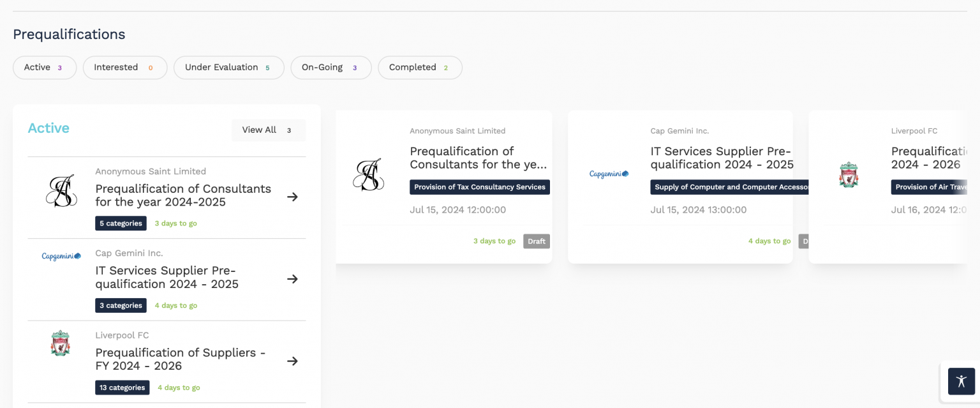Click the Anonymous Saint Limited monogram logo
Viewport: 980px width, 408px height.
[x=61, y=190]
